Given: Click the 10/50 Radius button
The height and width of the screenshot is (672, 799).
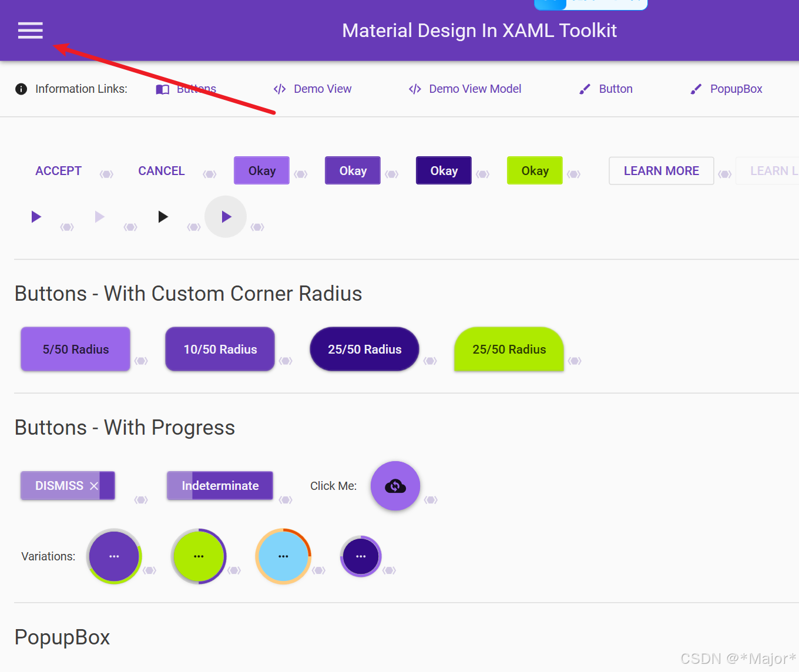Looking at the screenshot, I should click(x=220, y=349).
